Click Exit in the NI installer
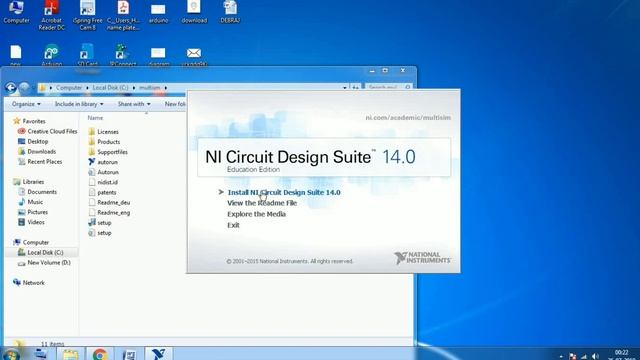640x360 pixels. coord(233,225)
